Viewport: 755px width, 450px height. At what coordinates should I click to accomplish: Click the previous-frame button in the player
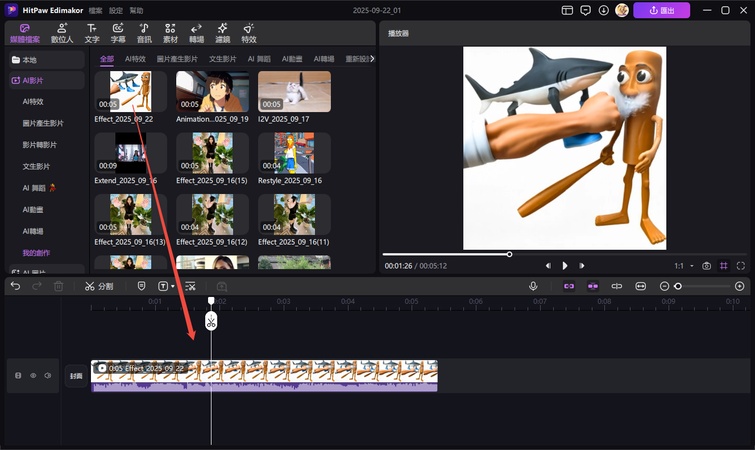548,266
